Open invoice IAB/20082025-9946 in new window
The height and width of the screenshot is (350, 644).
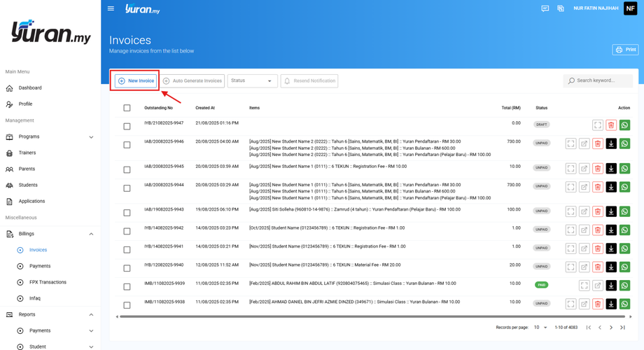(x=584, y=143)
